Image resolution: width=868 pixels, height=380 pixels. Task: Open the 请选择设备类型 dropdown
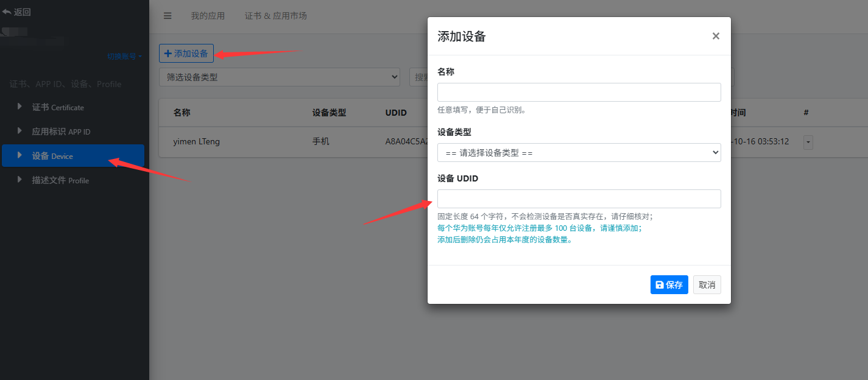pos(579,153)
